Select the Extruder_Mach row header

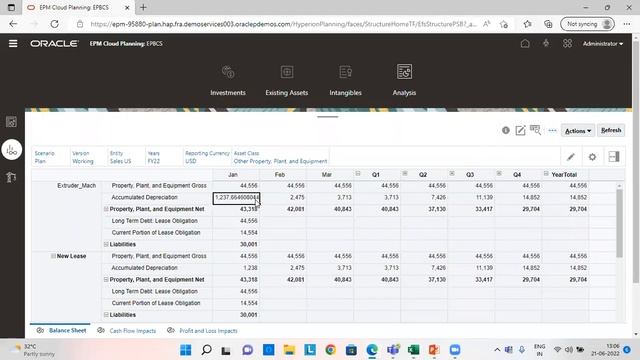click(76, 186)
